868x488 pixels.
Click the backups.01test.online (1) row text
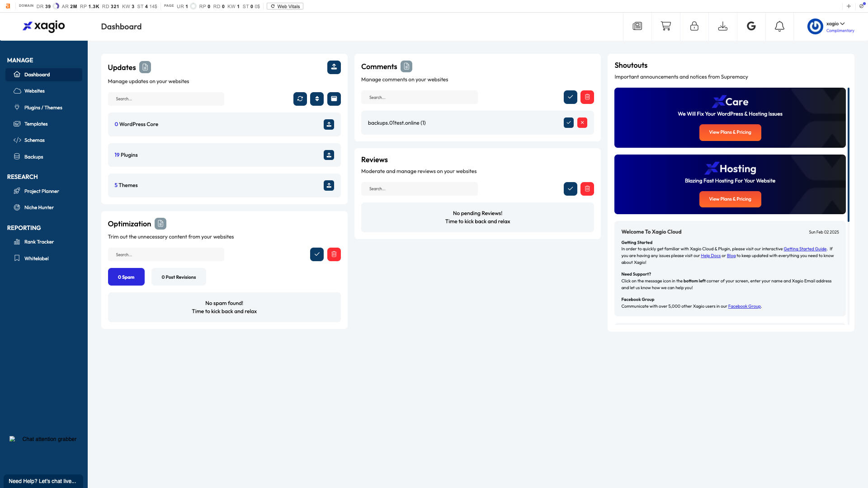396,123
